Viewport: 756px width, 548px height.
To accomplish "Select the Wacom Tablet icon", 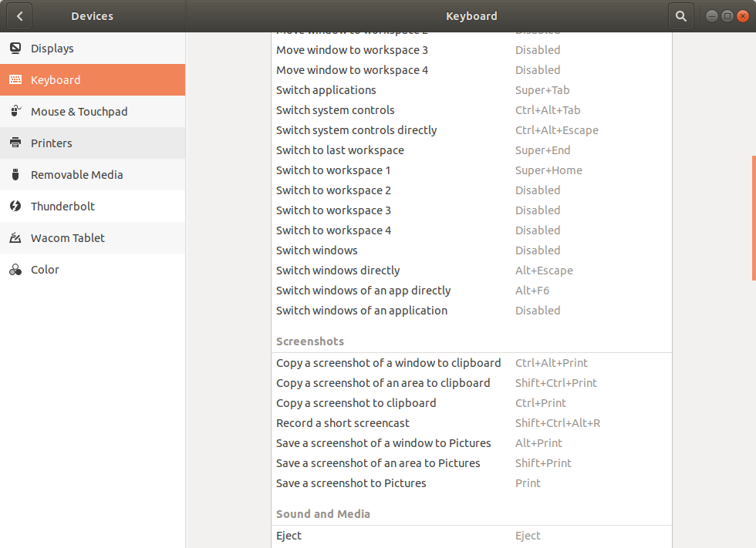I will pyautogui.click(x=17, y=237).
